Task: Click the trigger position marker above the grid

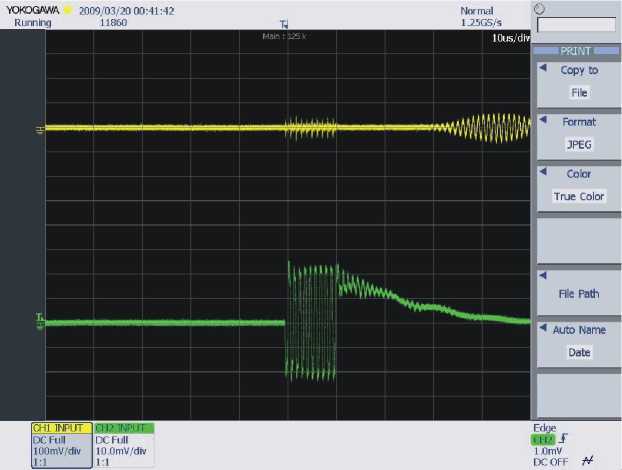Action: (283, 24)
